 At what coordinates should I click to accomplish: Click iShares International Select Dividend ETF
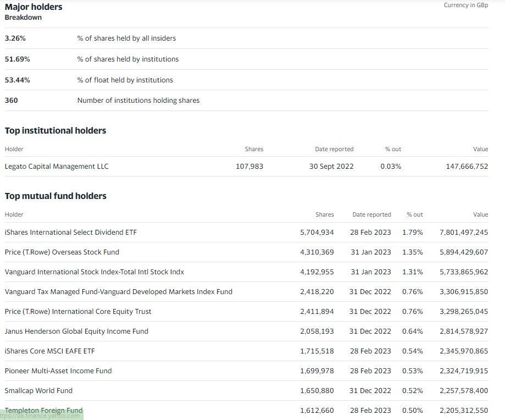point(71,232)
